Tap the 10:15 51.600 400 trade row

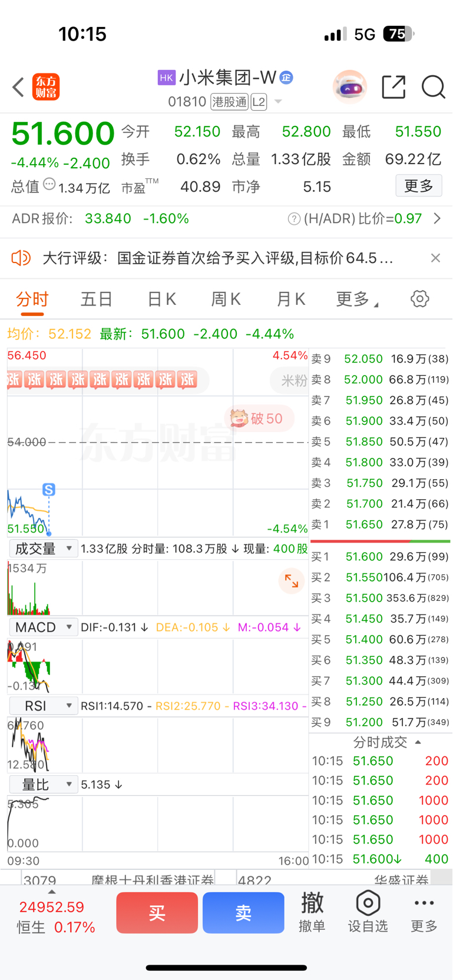pos(380,859)
